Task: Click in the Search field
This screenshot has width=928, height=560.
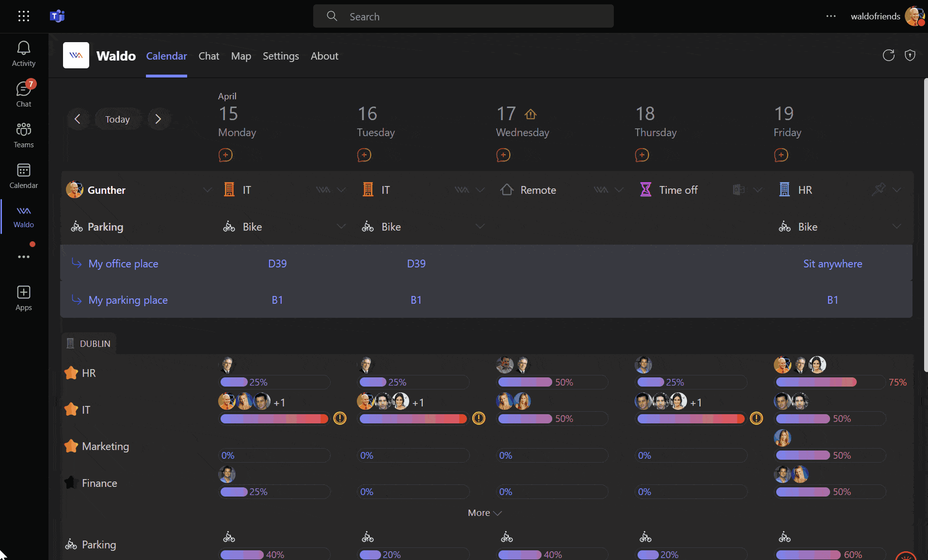Action: point(463,16)
